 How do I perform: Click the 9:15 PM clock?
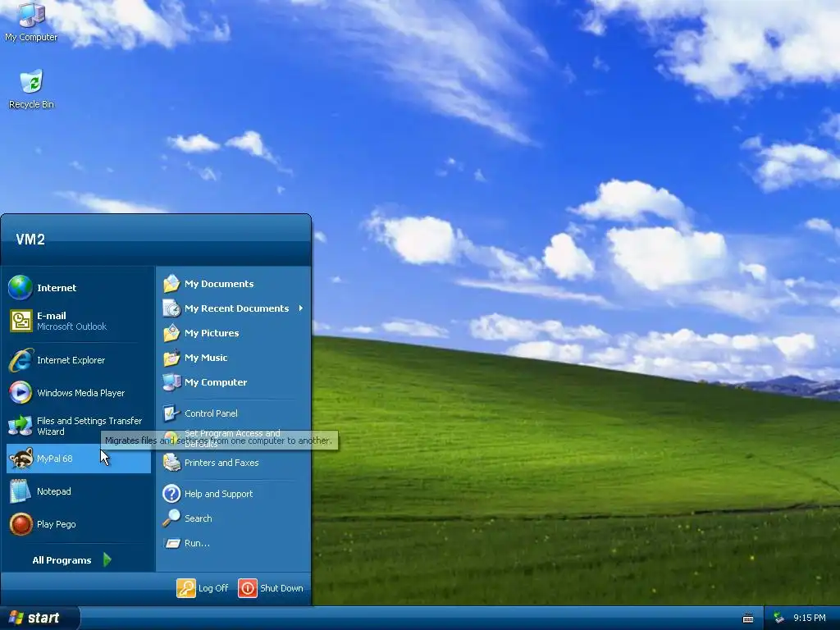coord(810,618)
